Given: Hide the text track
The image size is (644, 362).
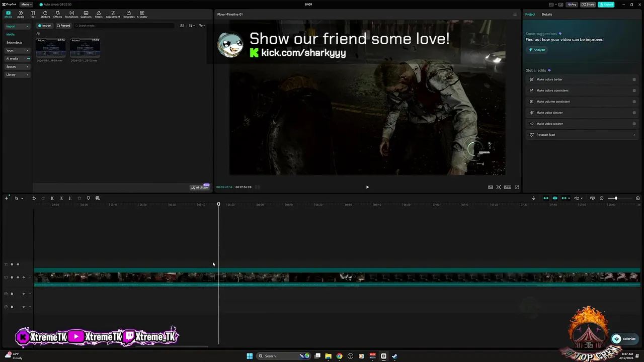Looking at the screenshot, I should click(x=18, y=264).
